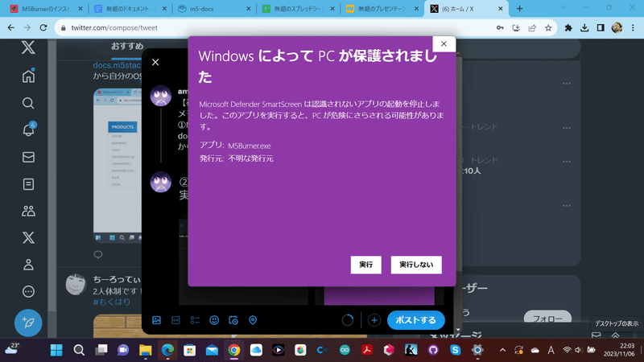Open Explore search in X sidebar
Screen dimensions: 644x362
pos(28,103)
